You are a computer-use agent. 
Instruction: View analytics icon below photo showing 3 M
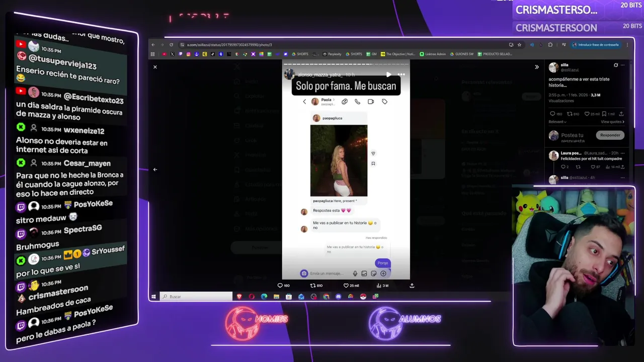pos(382,286)
